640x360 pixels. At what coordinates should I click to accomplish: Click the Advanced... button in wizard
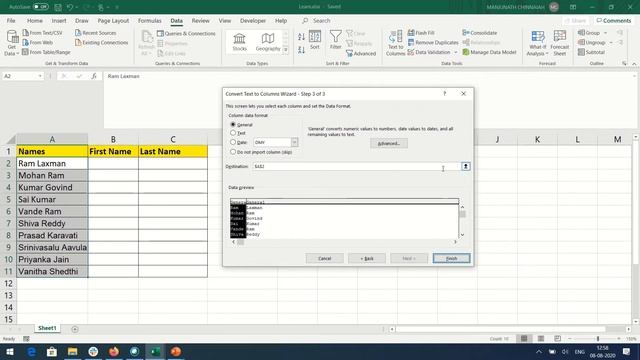click(389, 143)
